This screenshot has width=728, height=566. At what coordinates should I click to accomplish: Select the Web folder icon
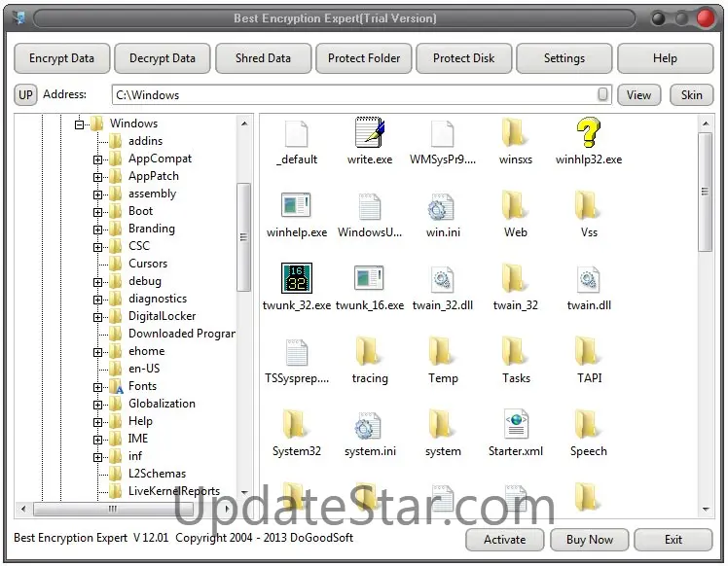(x=515, y=205)
